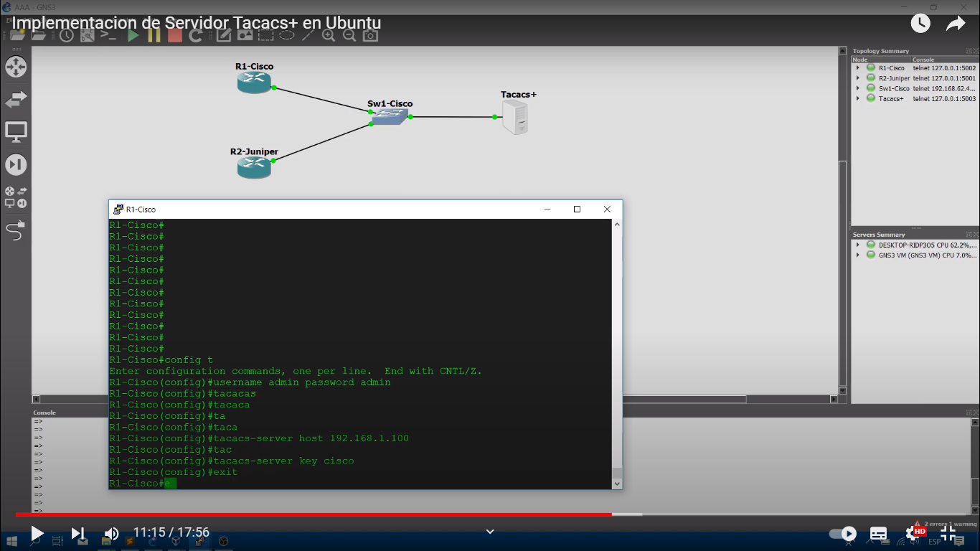This screenshot has width=980, height=551.
Task: Click the canvas vertical scrollbar up arrow
Action: [843, 51]
